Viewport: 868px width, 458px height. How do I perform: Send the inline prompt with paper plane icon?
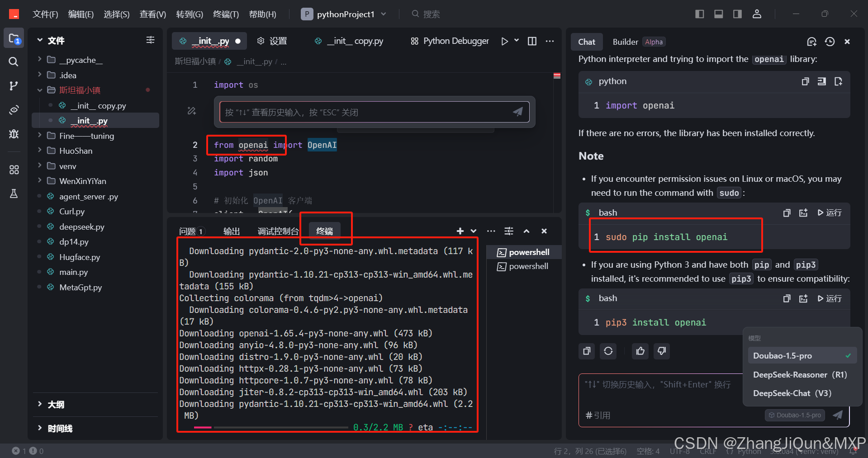coord(518,112)
